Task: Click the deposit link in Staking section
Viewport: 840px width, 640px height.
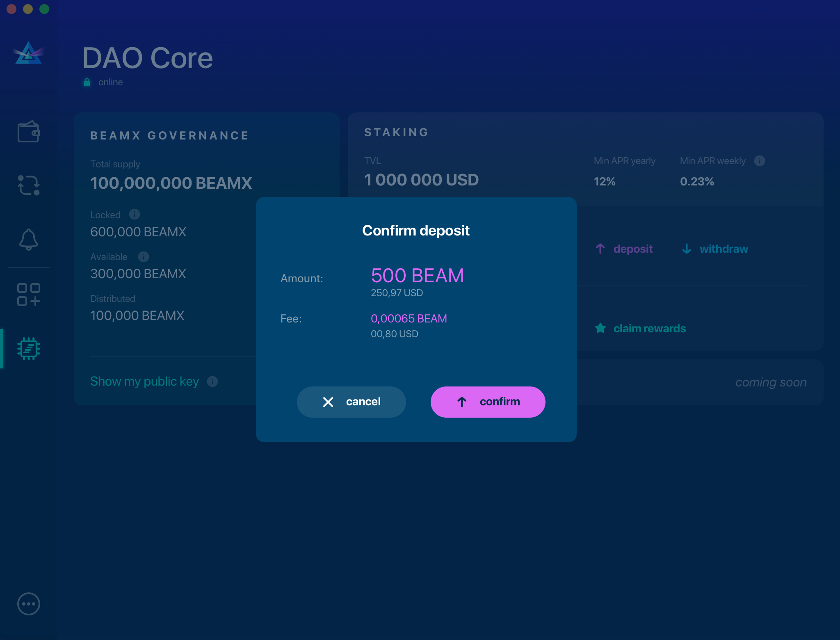Action: 633,249
